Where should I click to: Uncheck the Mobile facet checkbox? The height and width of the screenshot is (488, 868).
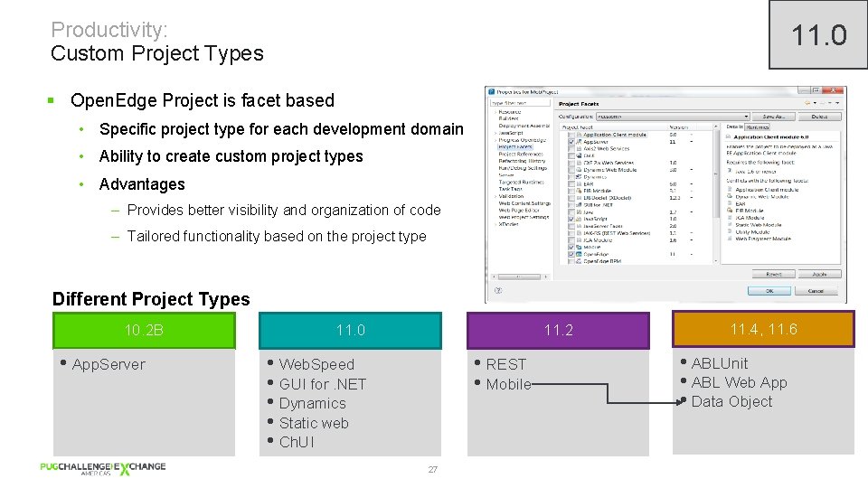click(571, 248)
